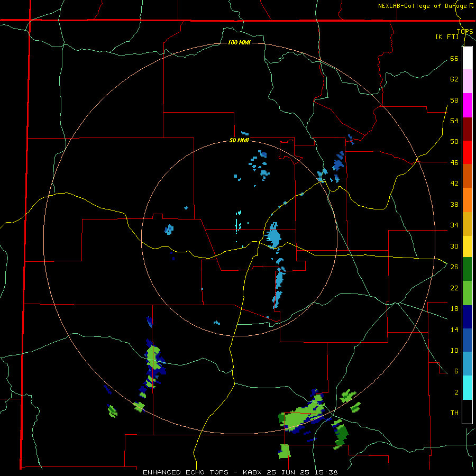The height and width of the screenshot is (476, 476).
Task: Select the 26 scale value
Action: click(454, 267)
